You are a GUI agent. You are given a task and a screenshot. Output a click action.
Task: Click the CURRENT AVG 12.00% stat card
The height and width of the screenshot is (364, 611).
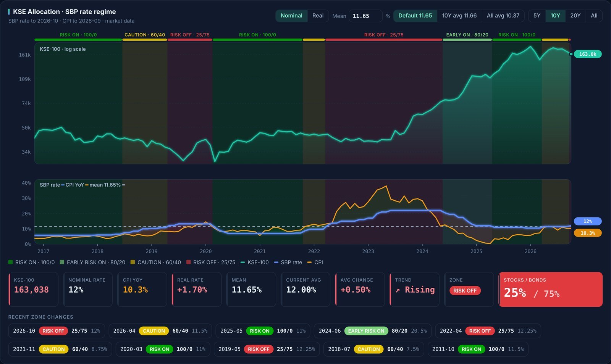click(x=305, y=289)
